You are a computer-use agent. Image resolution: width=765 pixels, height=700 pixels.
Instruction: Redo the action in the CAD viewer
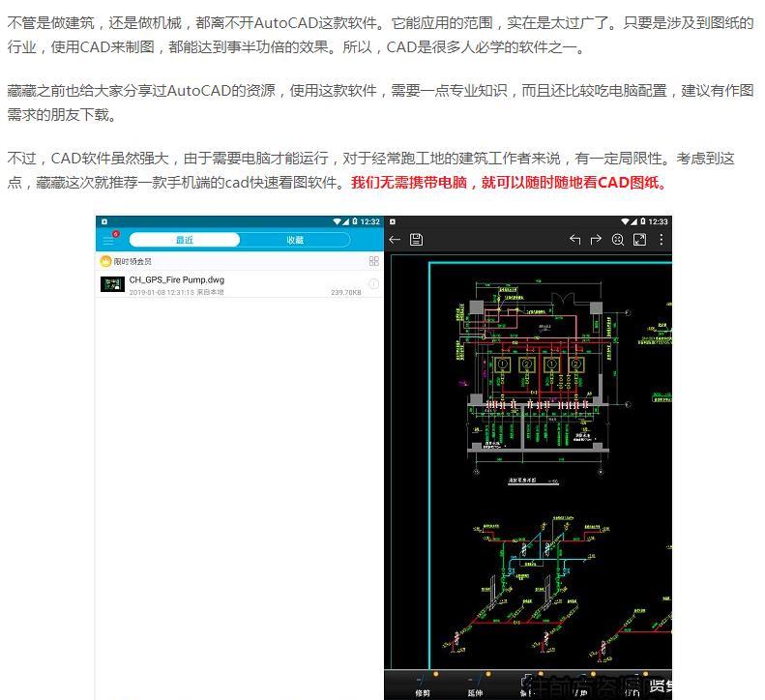(x=596, y=240)
